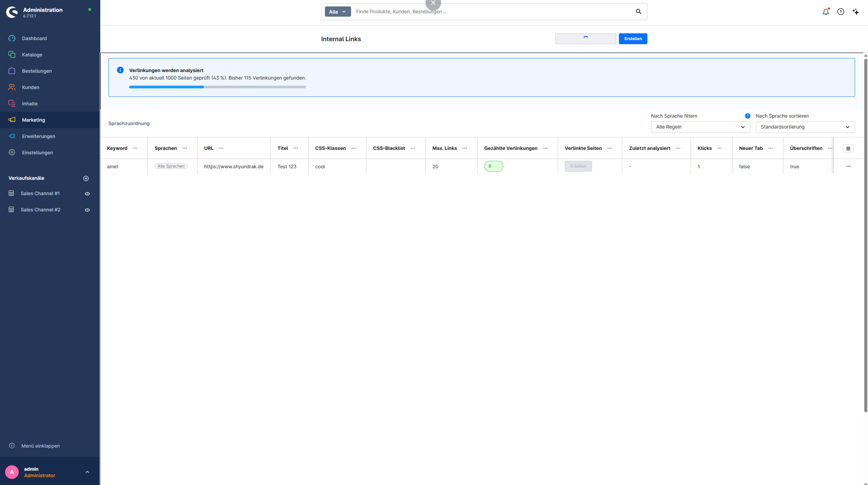
Task: Click the 0 Seiten button
Action: click(578, 166)
